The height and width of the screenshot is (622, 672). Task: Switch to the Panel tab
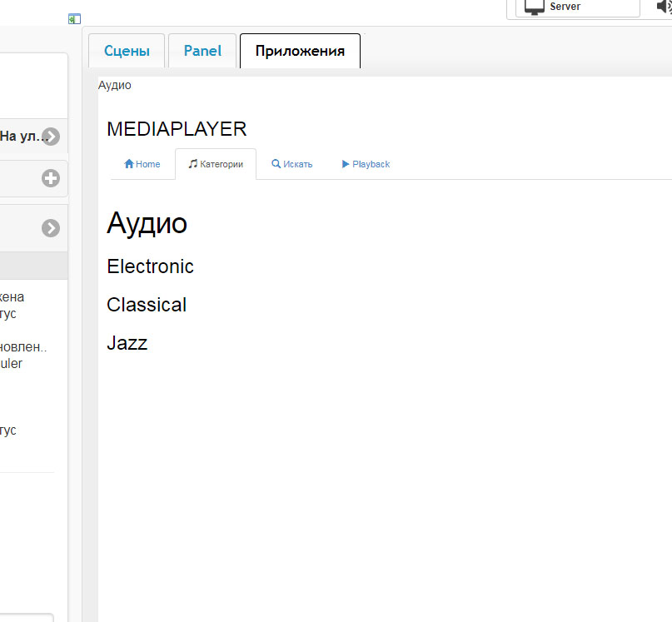[x=202, y=51]
